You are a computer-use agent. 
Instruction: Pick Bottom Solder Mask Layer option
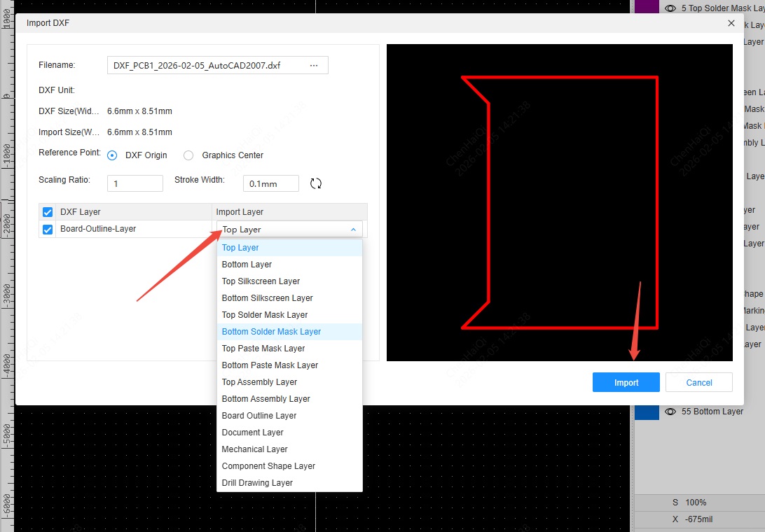271,332
